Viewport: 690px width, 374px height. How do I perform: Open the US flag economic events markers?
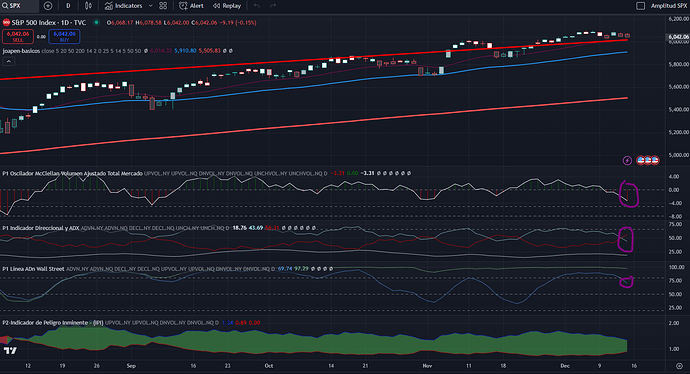tap(648, 160)
